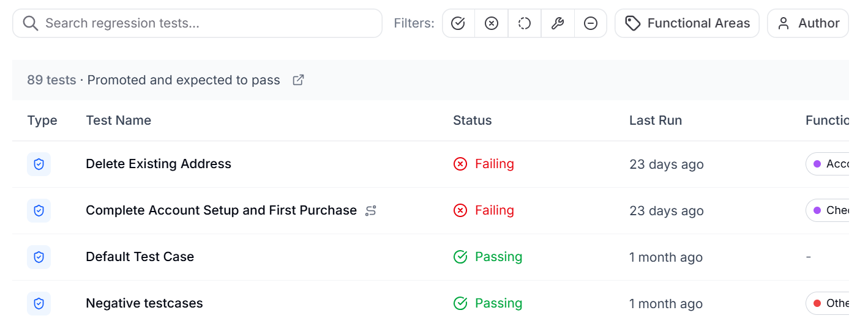The image size is (868, 321).
Task: Click Failing status of Delete Existing Address
Action: [x=484, y=164]
